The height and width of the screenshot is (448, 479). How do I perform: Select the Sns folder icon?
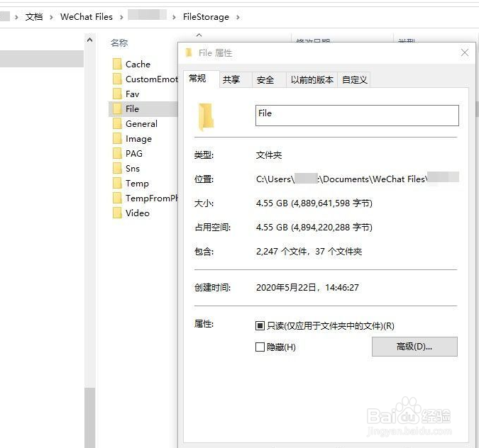(x=117, y=168)
